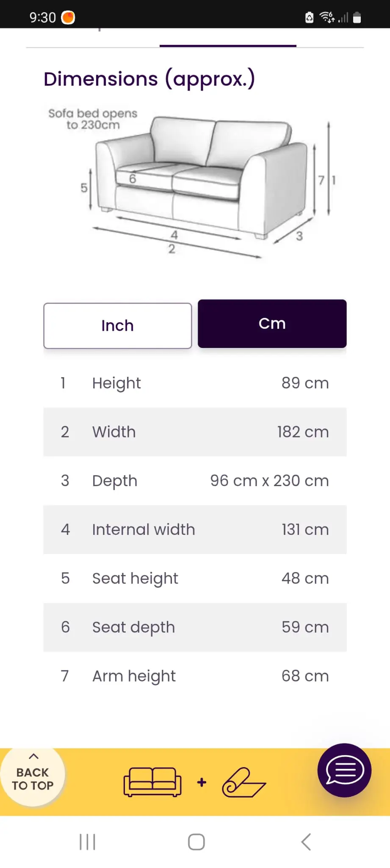Tap the Wi-Fi icon in status bar
This screenshot has height=868, width=390.
[x=327, y=17]
